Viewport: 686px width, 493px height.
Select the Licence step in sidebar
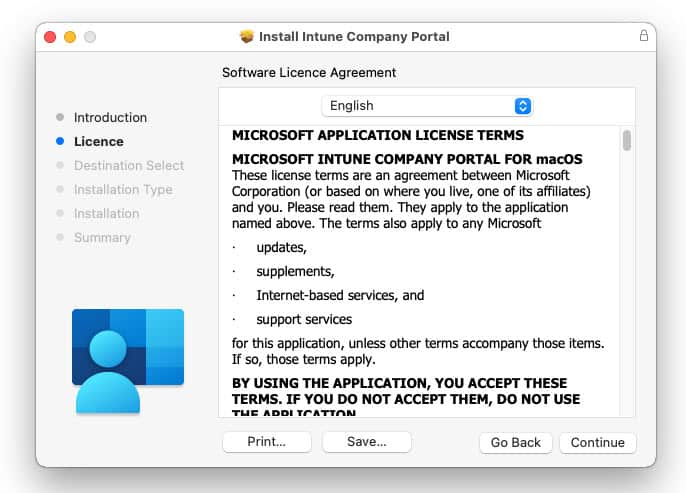click(99, 141)
